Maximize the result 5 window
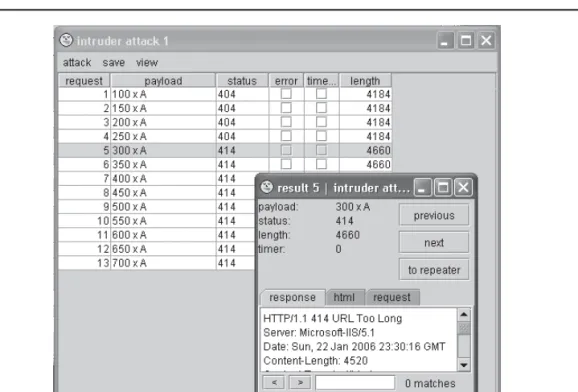This screenshot has height=392, width=578. [443, 187]
